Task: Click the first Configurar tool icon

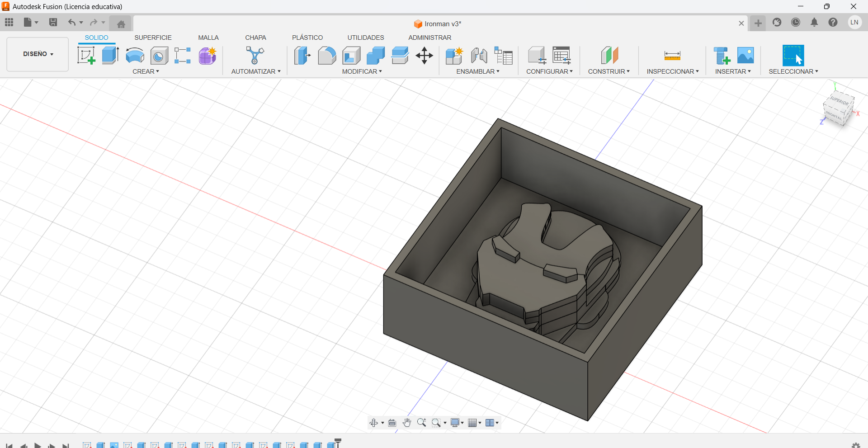Action: point(537,56)
